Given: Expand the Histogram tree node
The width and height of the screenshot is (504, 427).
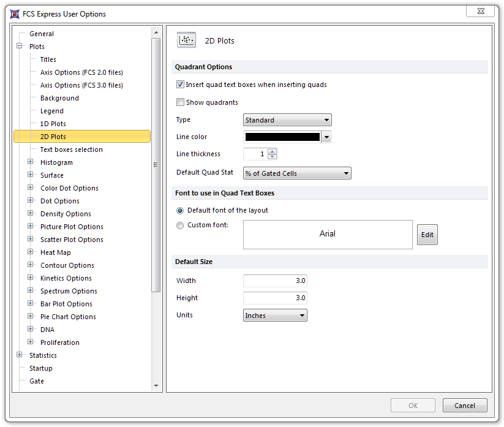Looking at the screenshot, I should click(31, 162).
